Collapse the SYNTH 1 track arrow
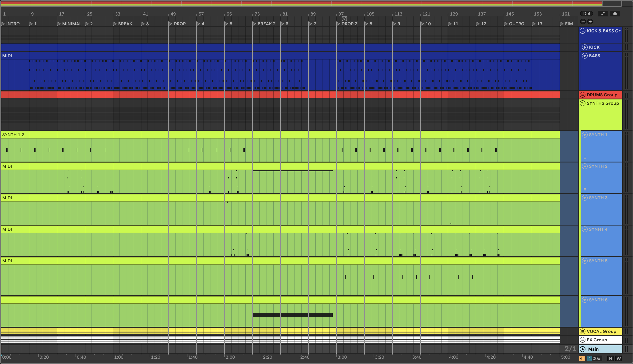This screenshot has width=633, height=364. click(585, 135)
